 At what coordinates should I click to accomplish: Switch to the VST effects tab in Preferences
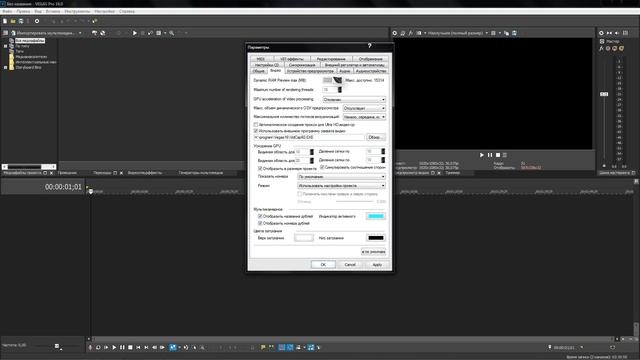(x=292, y=59)
